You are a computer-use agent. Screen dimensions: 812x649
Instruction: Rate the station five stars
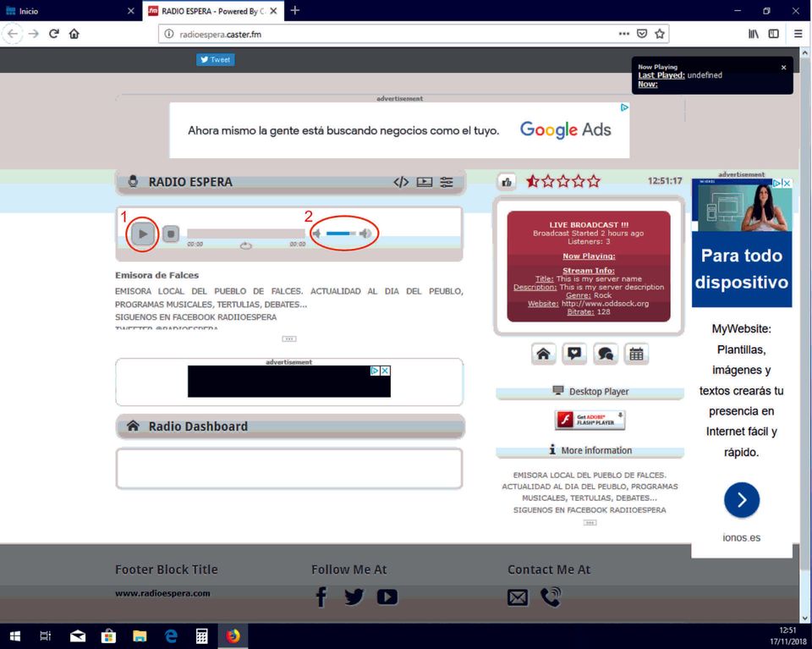tap(594, 181)
